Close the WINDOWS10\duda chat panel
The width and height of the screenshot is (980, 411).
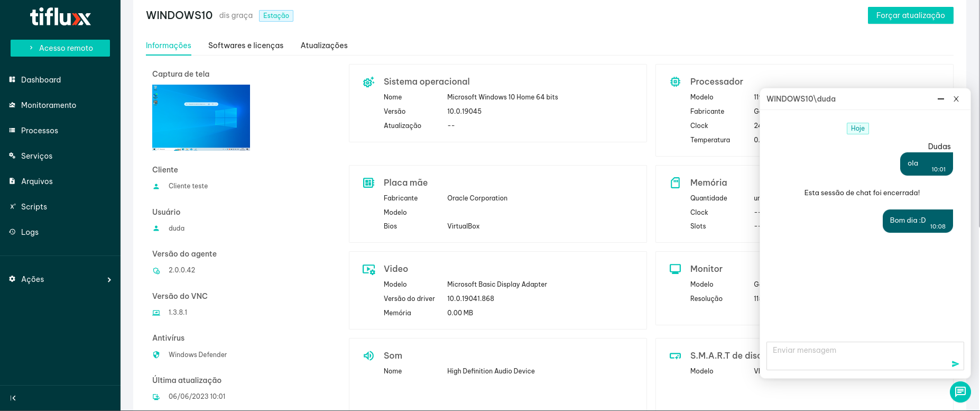[956, 99]
